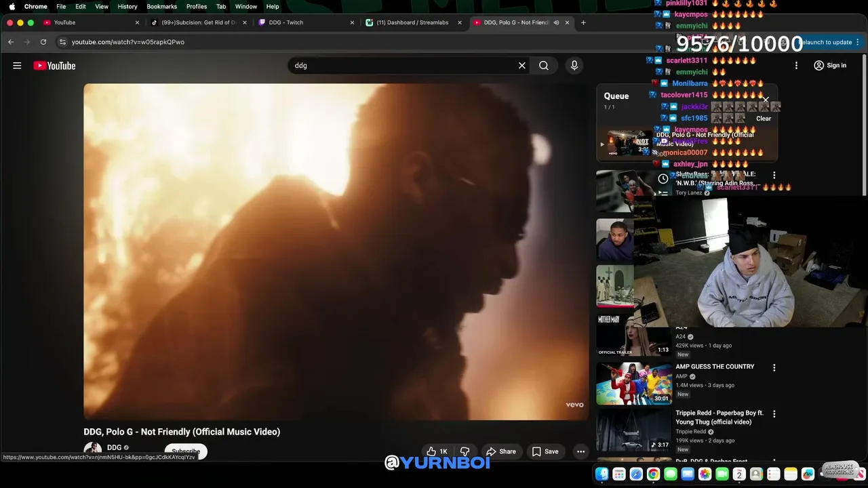Close the Streamlabs Dashboard tab
This screenshot has height=488, width=868.
(459, 22)
